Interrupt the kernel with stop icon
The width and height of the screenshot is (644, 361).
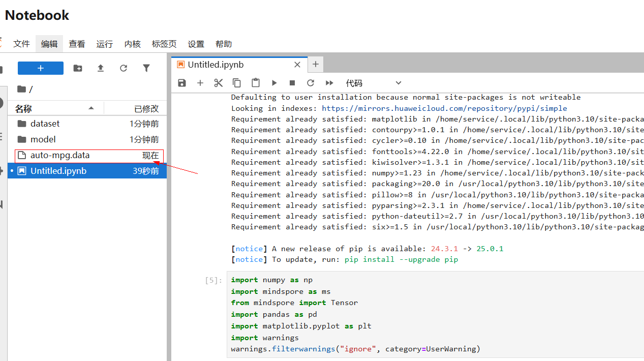coord(292,83)
